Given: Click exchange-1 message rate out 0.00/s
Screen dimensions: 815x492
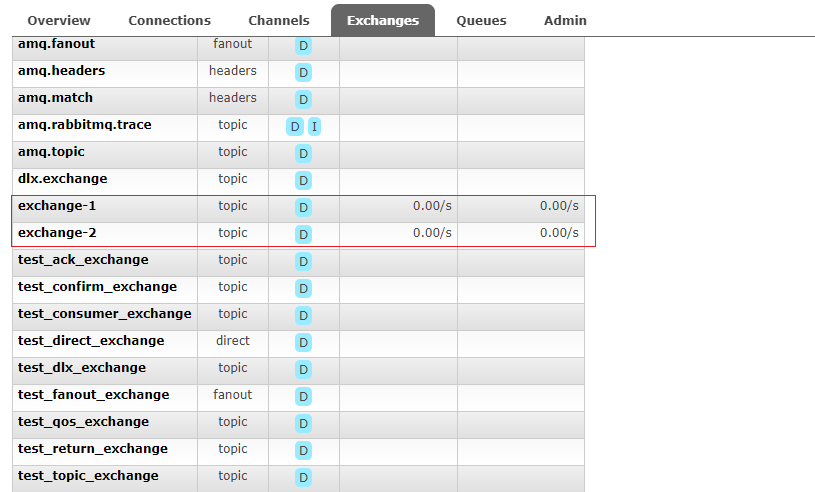Looking at the screenshot, I should click(559, 206).
